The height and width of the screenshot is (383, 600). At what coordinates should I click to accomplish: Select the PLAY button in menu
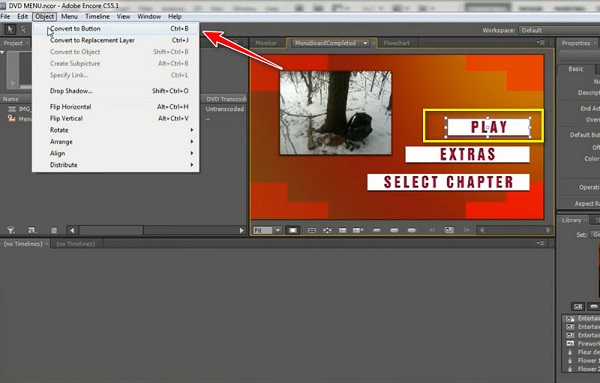489,127
